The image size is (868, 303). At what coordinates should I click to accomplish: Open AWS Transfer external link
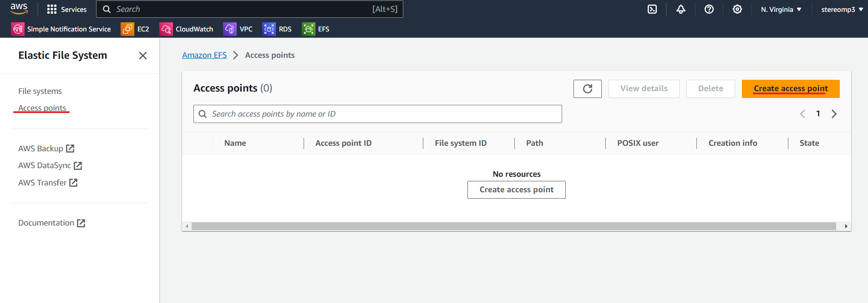pyautogui.click(x=48, y=183)
